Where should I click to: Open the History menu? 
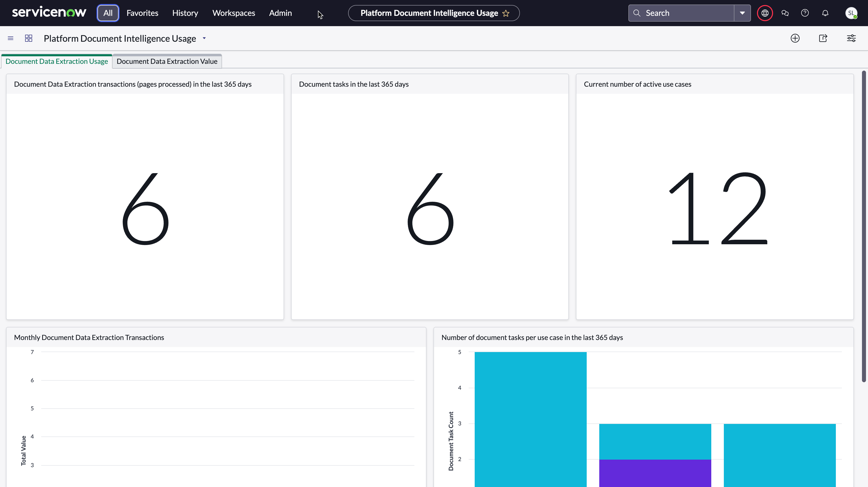[185, 13]
